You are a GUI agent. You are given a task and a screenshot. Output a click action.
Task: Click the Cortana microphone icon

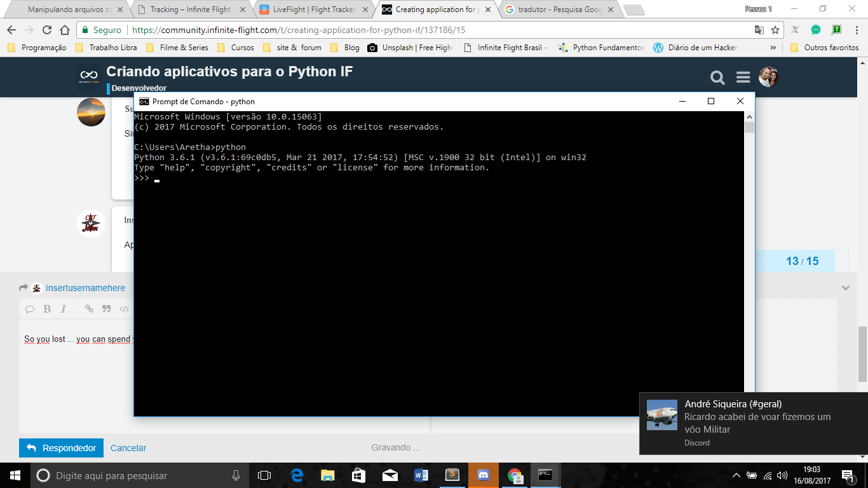click(236, 475)
